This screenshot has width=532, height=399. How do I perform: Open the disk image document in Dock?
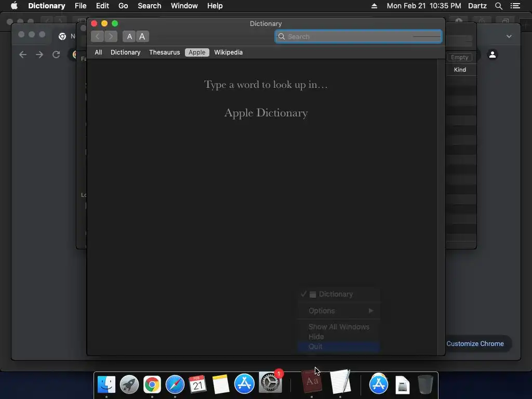pyautogui.click(x=402, y=385)
